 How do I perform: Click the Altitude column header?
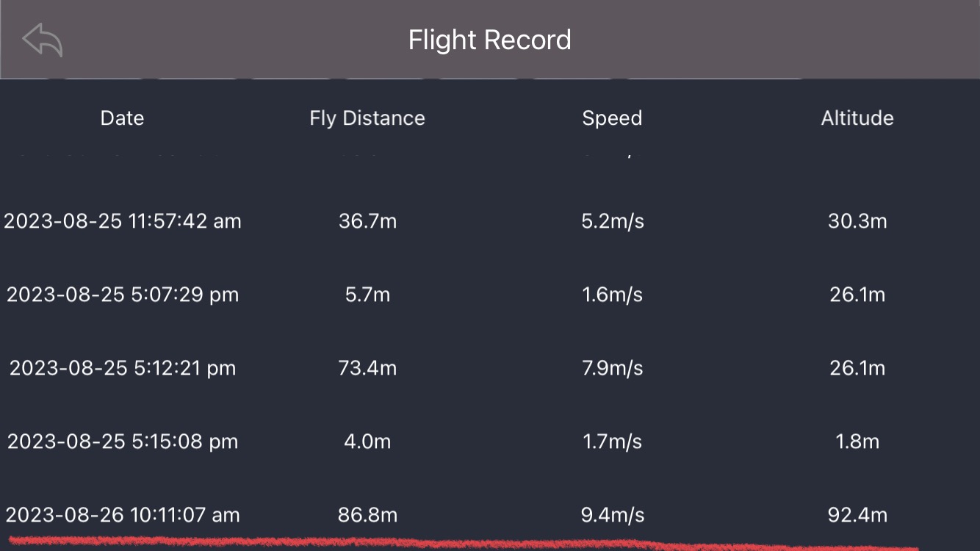coord(857,118)
